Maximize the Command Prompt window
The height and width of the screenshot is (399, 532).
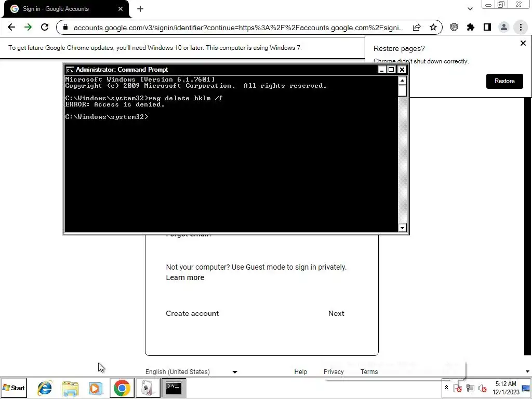click(x=392, y=70)
